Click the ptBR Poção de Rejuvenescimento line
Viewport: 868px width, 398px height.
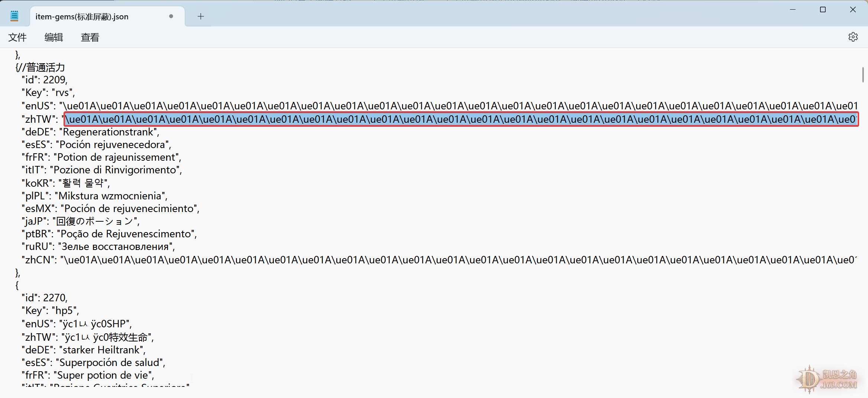[x=109, y=234]
